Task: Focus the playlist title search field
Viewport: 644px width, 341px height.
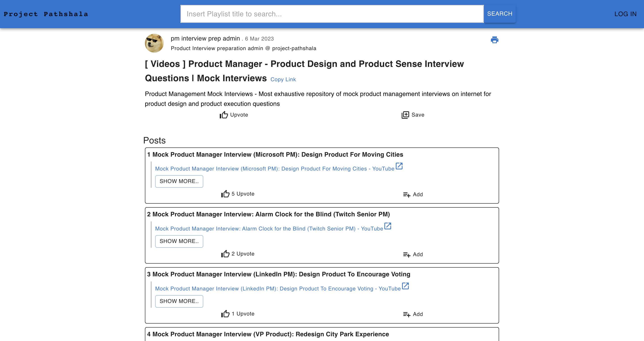Action: click(x=332, y=14)
